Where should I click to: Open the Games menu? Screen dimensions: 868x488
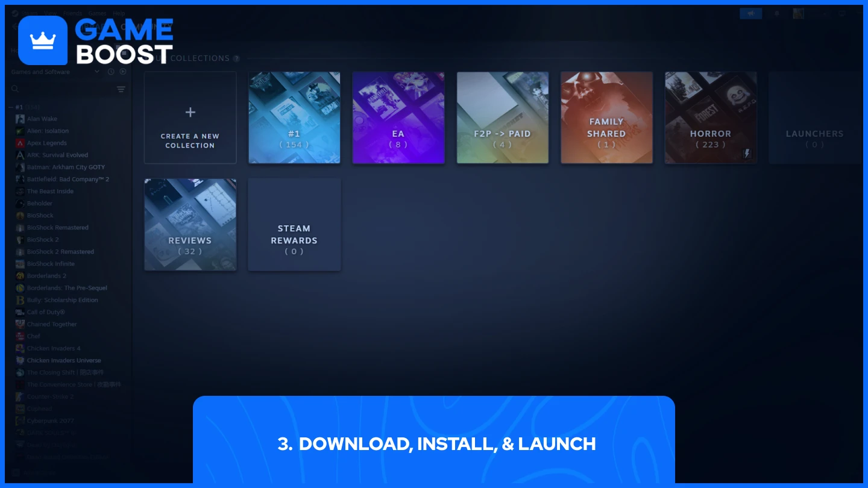pos(97,13)
